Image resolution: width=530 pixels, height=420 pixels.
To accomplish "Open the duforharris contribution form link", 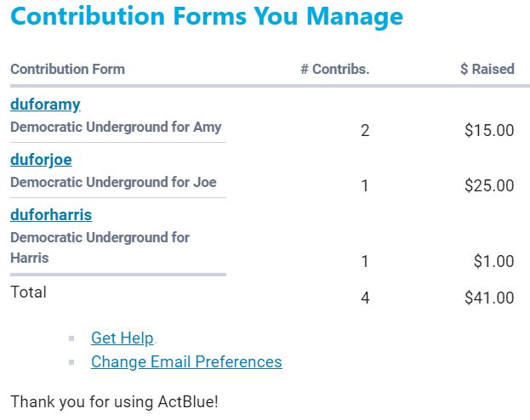I will (x=51, y=215).
